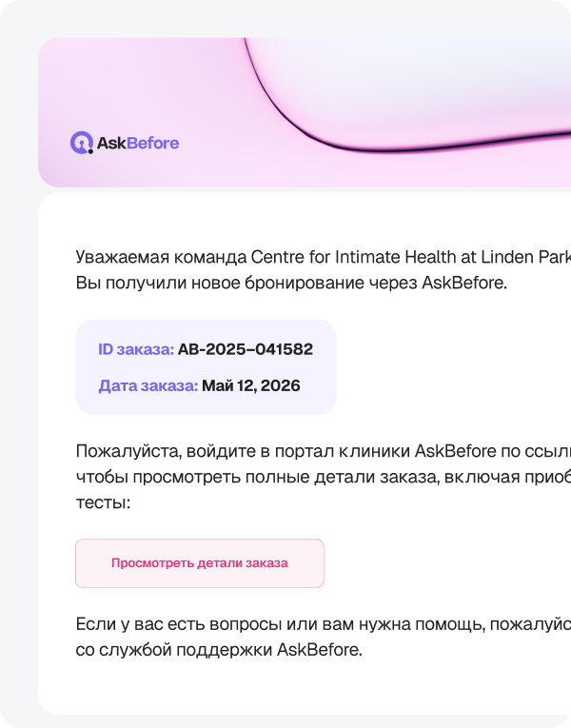
Task: Click the чтобы просмотреть полные детали line
Action: point(324,477)
